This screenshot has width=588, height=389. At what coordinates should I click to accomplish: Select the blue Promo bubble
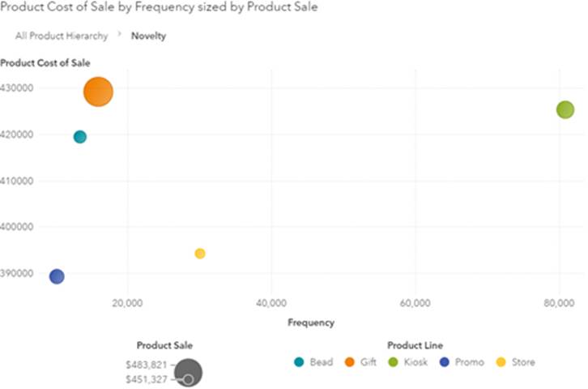click(x=57, y=276)
